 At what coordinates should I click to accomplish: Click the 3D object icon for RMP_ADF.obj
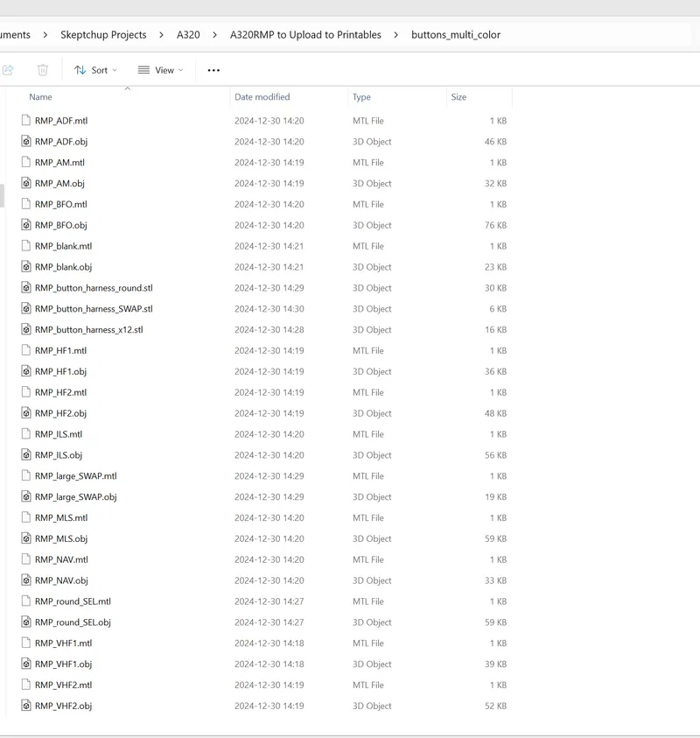(x=26, y=142)
